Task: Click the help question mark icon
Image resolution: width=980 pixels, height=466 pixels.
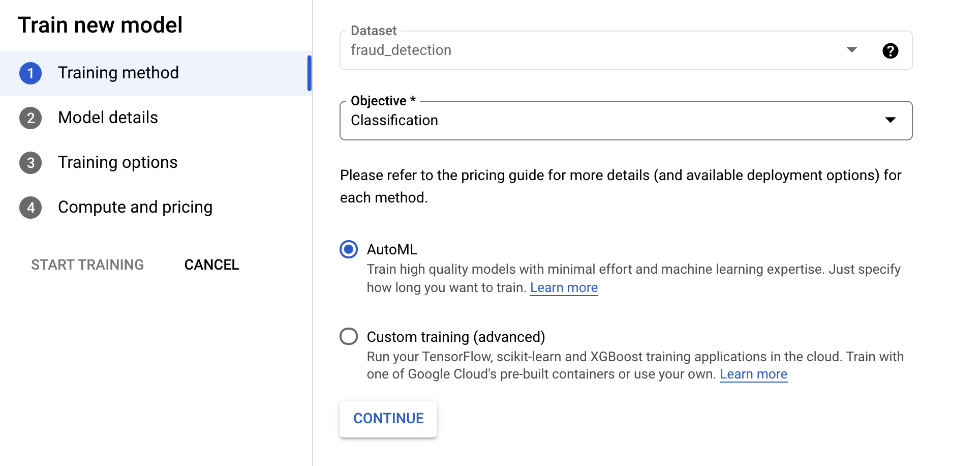Action: pyautogui.click(x=890, y=51)
